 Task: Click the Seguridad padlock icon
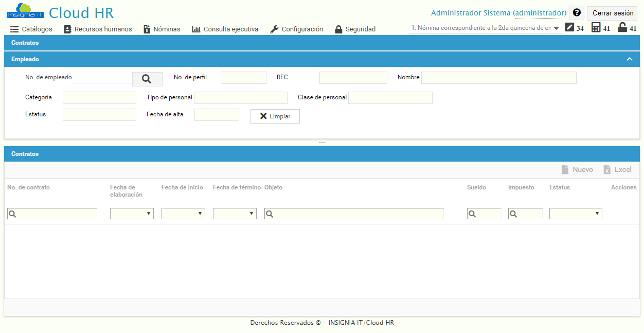pos(338,29)
